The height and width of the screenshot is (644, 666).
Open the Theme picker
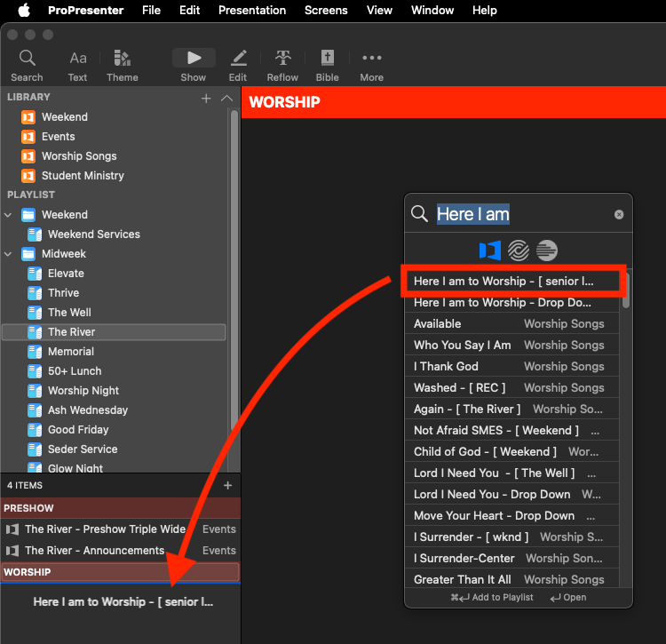pos(123,66)
